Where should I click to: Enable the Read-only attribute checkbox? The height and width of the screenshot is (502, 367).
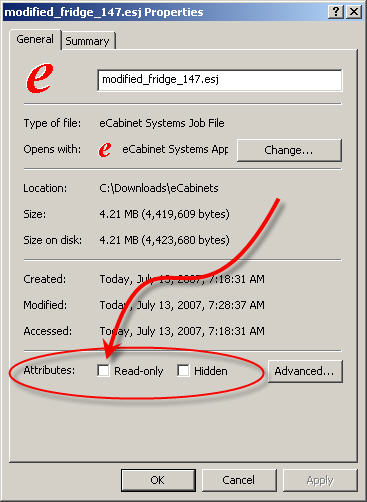click(103, 370)
